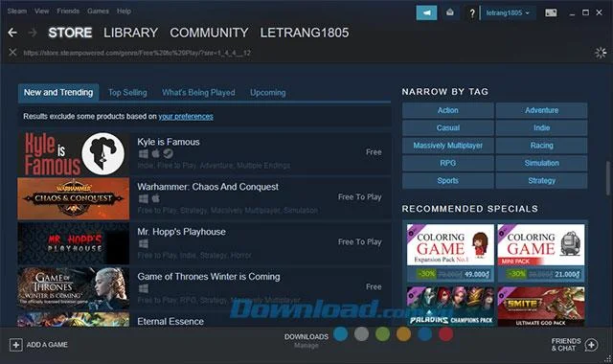Click Windows icon under Game of Thrones
Image resolution: width=613 pixels, height=364 pixels.
[144, 288]
